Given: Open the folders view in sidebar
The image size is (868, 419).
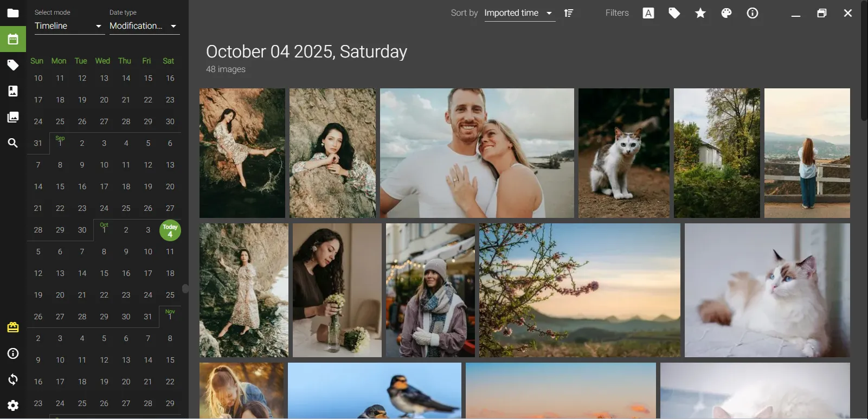Looking at the screenshot, I should coord(13,13).
